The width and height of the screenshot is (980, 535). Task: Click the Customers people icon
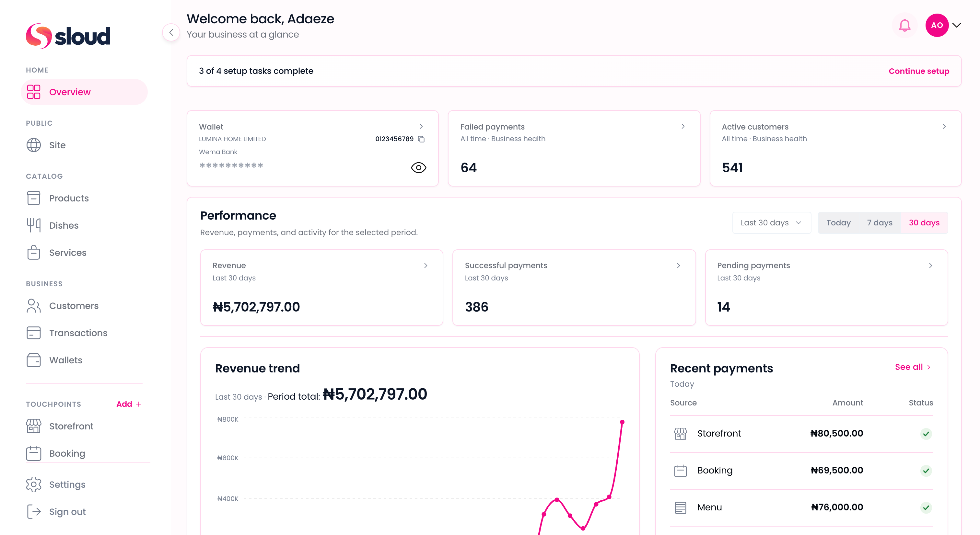[33, 306]
